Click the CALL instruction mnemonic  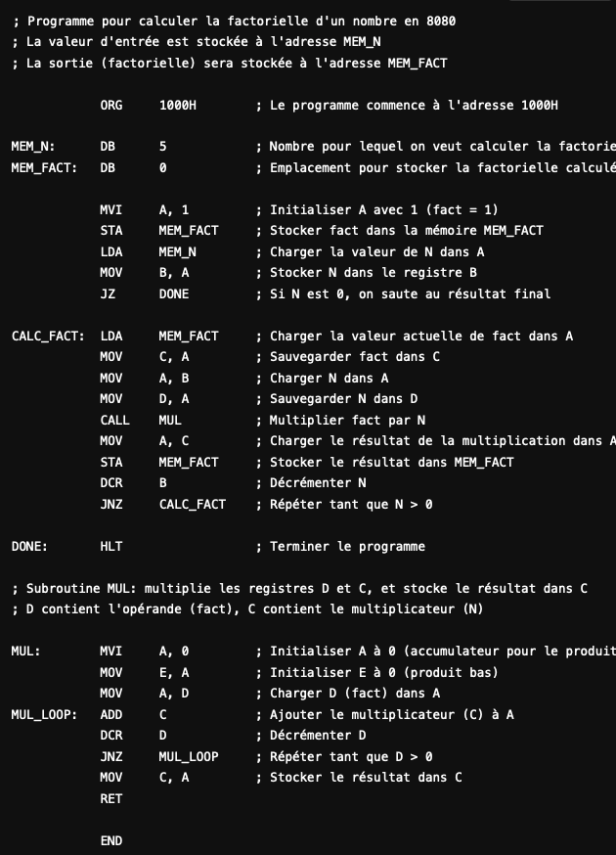114,420
